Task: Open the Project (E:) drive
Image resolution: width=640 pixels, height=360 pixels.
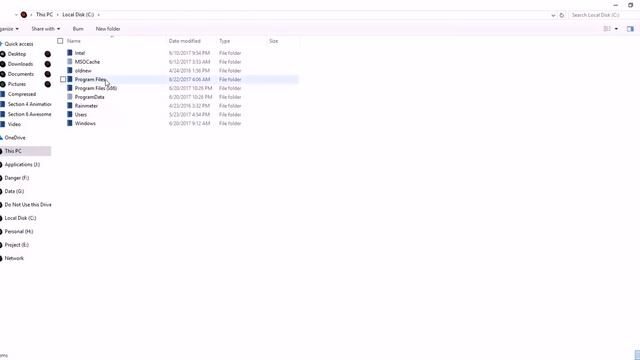Action: pyautogui.click(x=17, y=245)
